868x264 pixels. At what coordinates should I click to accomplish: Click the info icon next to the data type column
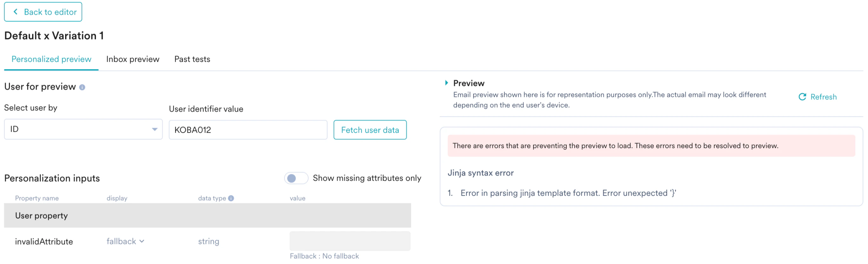click(231, 198)
